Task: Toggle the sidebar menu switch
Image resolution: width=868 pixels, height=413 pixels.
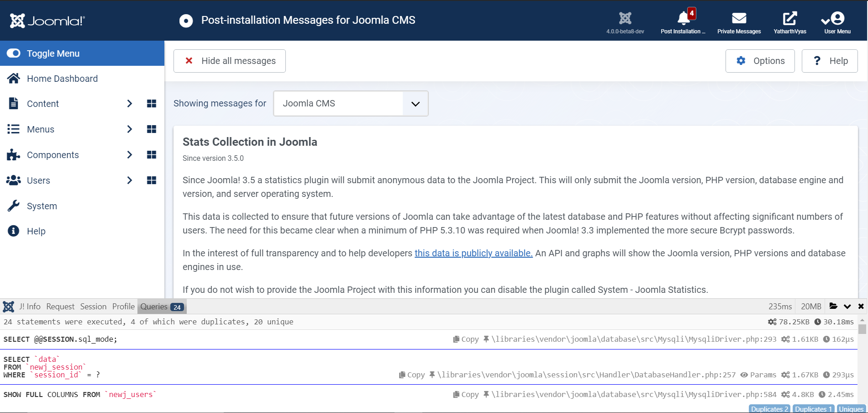Action: [14, 53]
